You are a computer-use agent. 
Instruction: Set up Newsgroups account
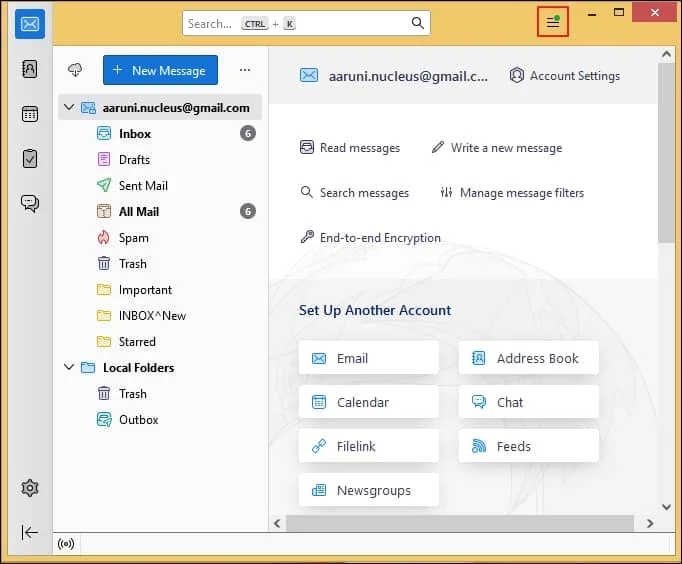click(x=369, y=490)
